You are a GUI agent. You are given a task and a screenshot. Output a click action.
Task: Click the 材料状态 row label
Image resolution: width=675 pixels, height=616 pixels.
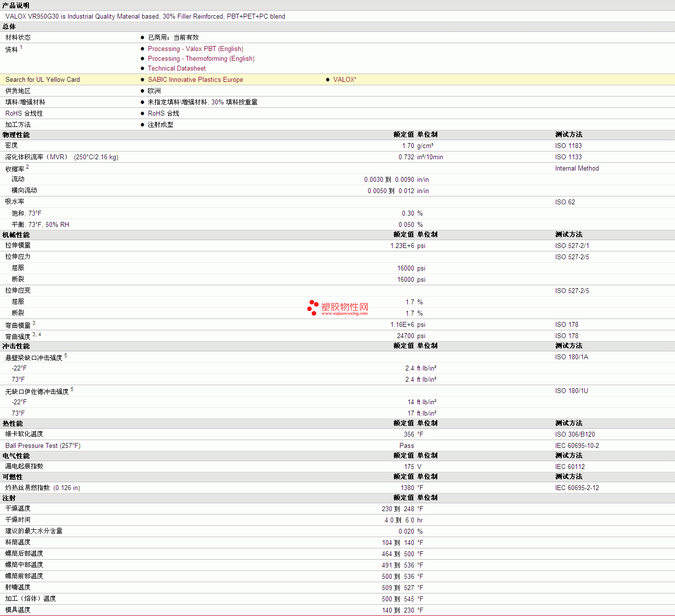[18, 38]
